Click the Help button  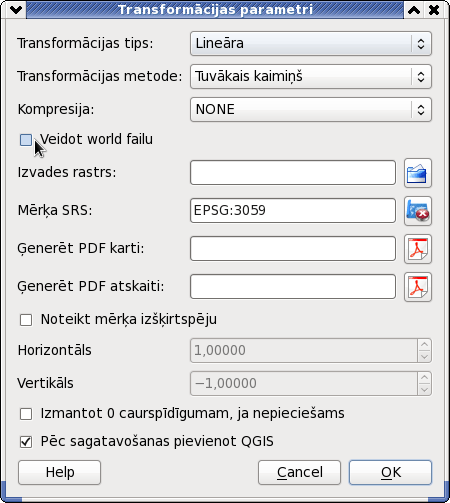[59, 472]
